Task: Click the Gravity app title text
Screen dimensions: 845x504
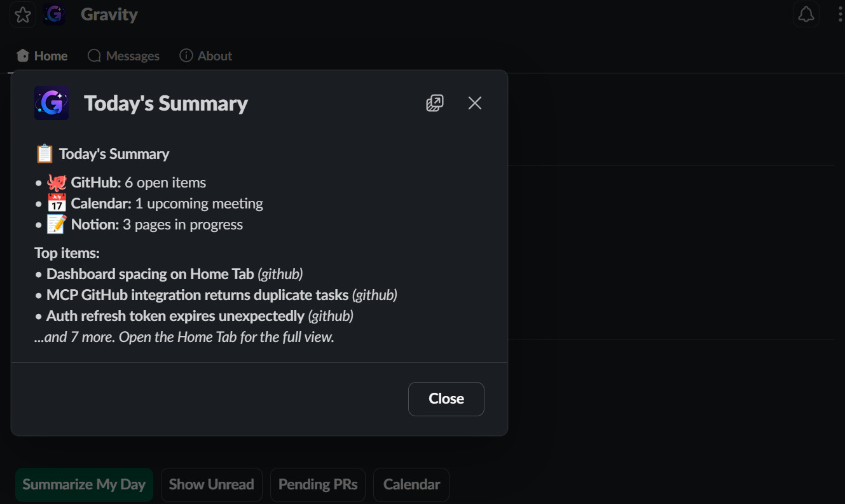Action: [x=109, y=15]
